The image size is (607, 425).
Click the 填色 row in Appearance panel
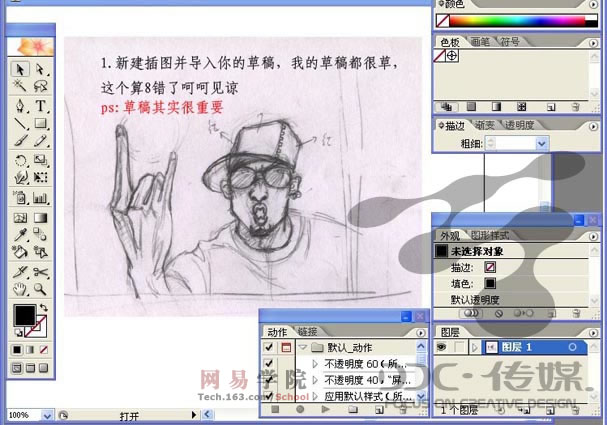click(511, 283)
